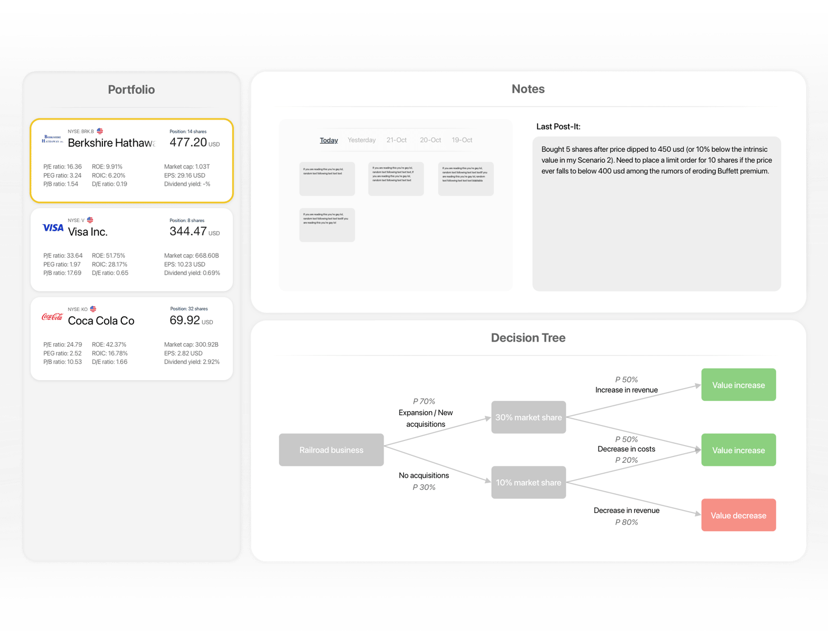This screenshot has height=644, width=828.
Task: Open the first post-it note thumbnail
Action: [327, 179]
